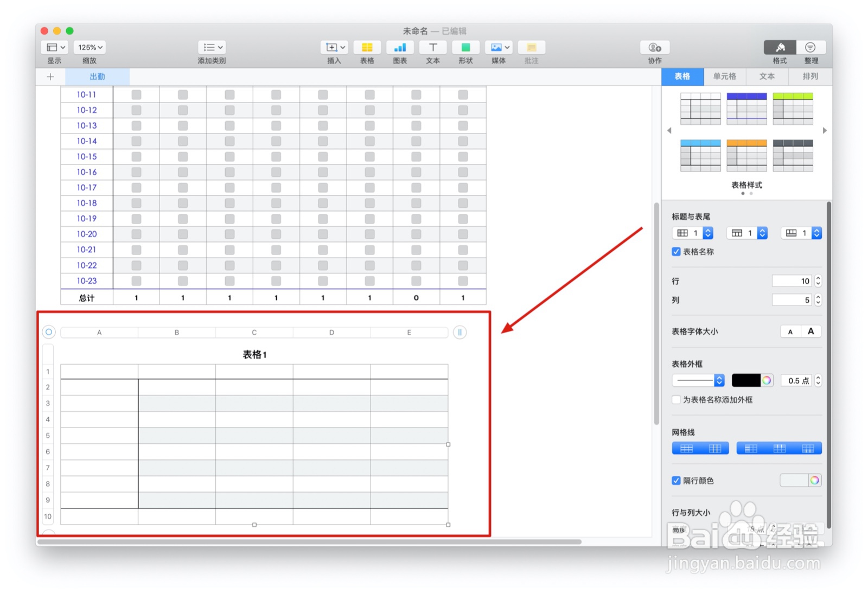868x593 pixels.
Task: Click the 列 column count field
Action: (792, 300)
